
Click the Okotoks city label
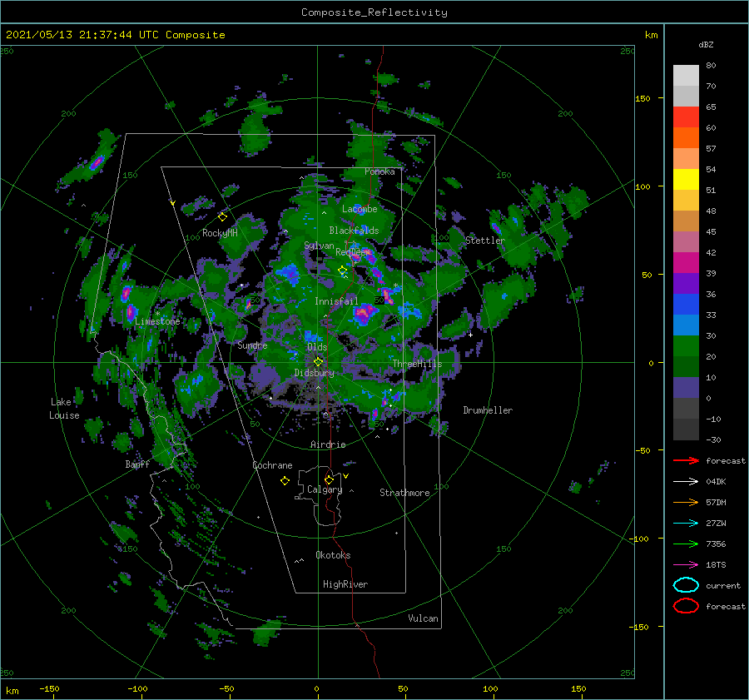coord(333,555)
